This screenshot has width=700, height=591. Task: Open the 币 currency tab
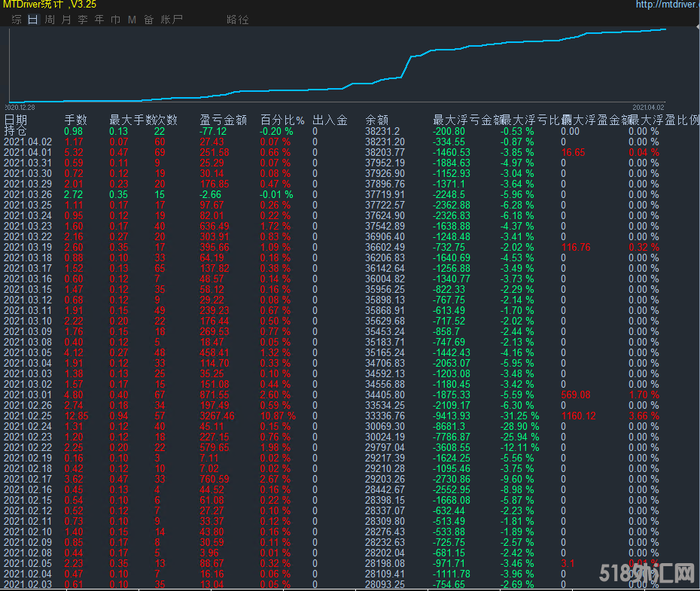tap(116, 19)
